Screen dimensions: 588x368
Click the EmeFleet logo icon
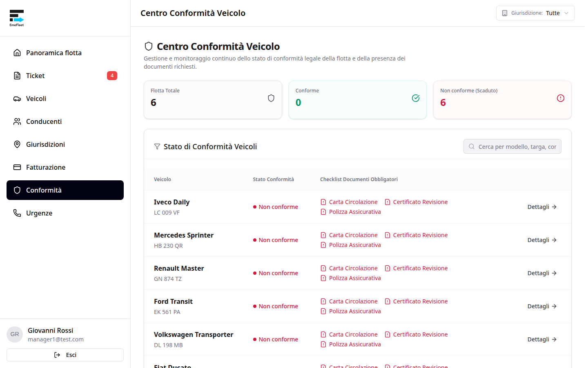(17, 18)
